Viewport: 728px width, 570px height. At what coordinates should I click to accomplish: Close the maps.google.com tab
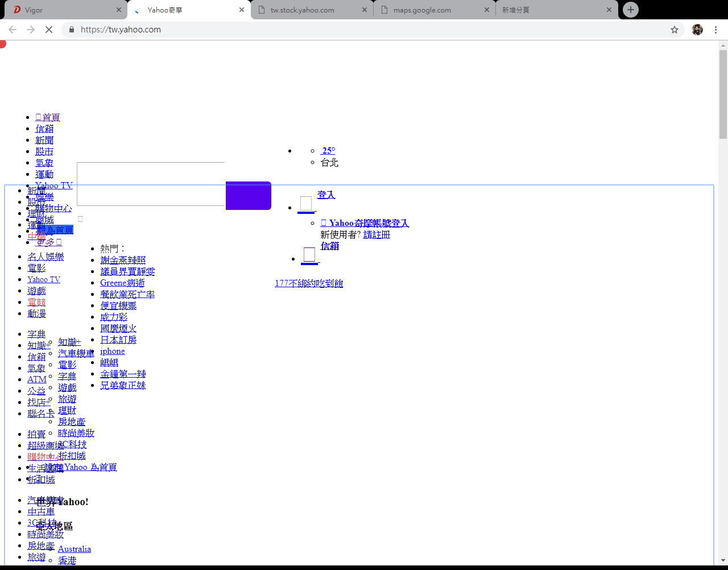pyautogui.click(x=487, y=10)
